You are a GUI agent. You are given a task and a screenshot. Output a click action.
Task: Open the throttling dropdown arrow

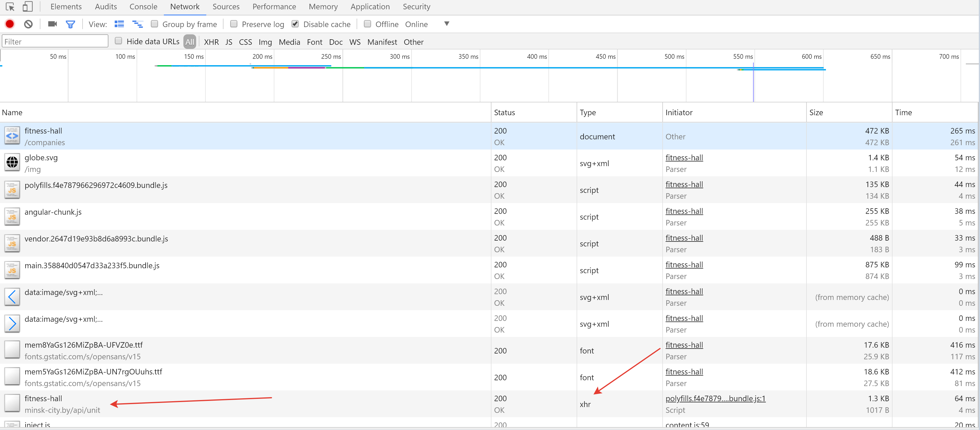coord(447,24)
